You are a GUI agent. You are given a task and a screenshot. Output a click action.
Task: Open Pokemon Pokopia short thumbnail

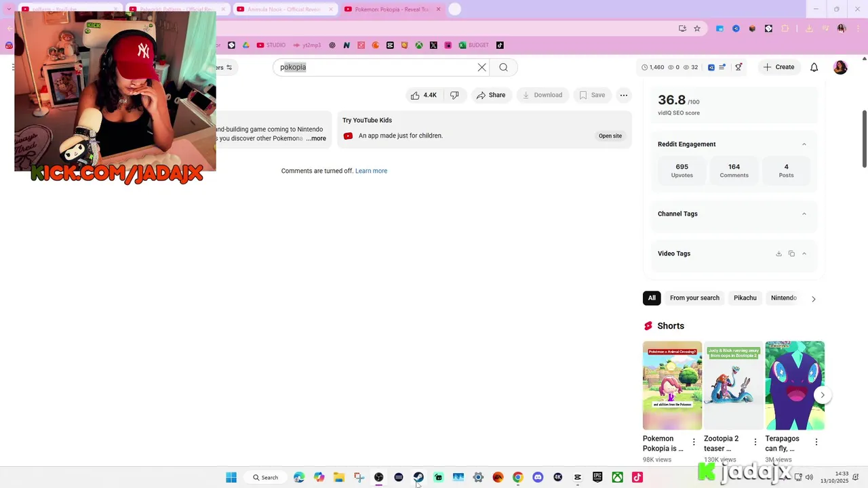click(x=672, y=385)
